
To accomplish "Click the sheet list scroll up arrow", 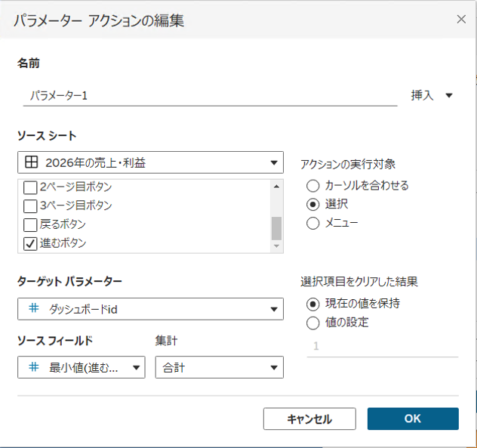I will (276, 187).
